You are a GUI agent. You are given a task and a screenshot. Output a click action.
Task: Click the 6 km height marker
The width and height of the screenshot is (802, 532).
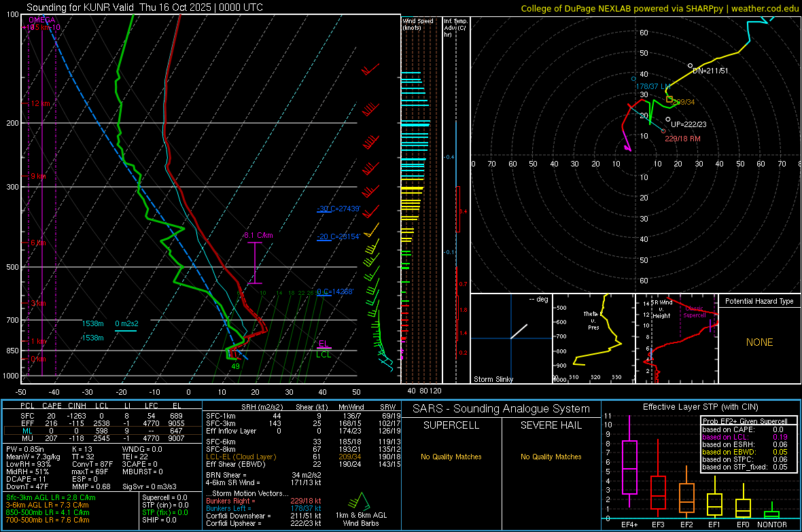[38, 243]
